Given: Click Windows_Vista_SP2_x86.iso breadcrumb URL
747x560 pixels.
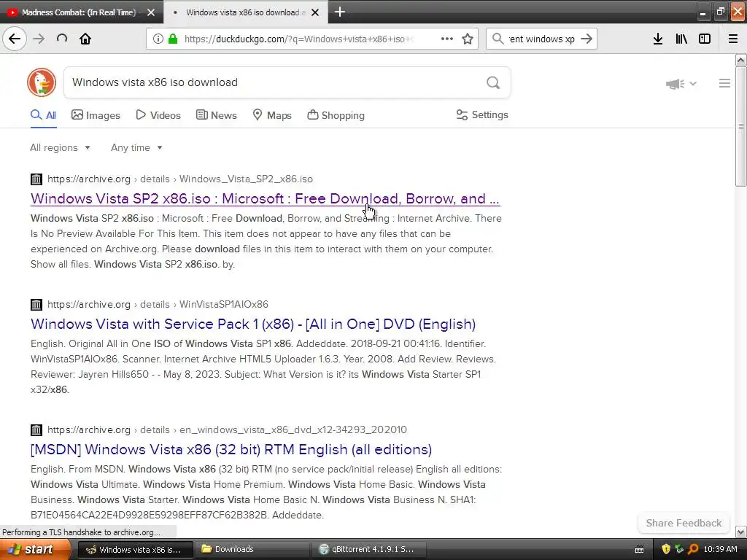Looking at the screenshot, I should pyautogui.click(x=246, y=179).
